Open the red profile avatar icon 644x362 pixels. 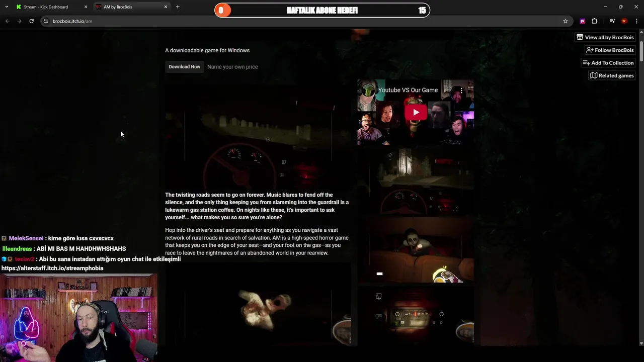tap(624, 21)
